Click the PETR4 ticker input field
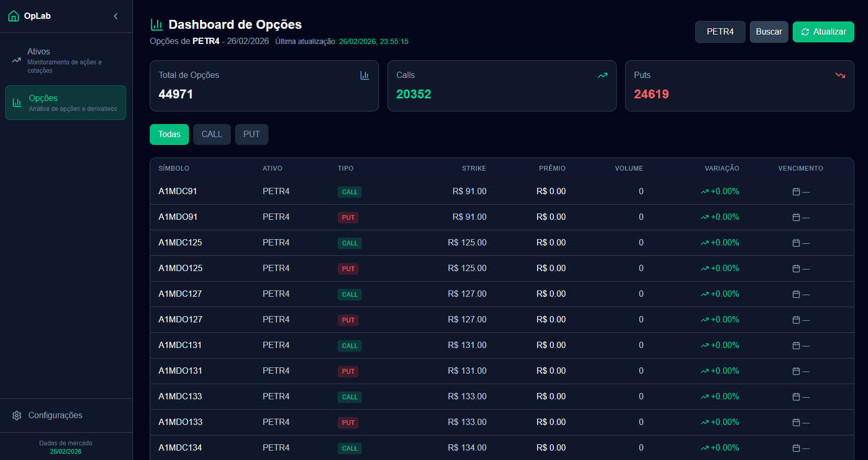The width and height of the screenshot is (868, 460). click(720, 32)
